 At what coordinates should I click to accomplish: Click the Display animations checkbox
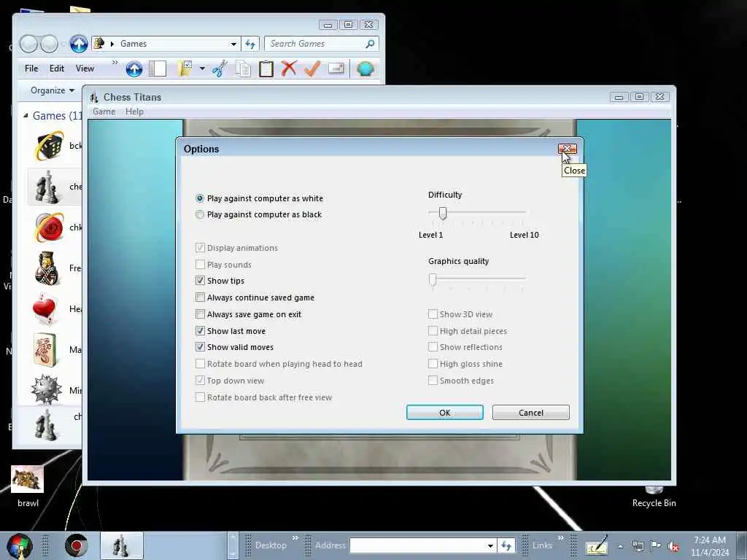coord(200,248)
